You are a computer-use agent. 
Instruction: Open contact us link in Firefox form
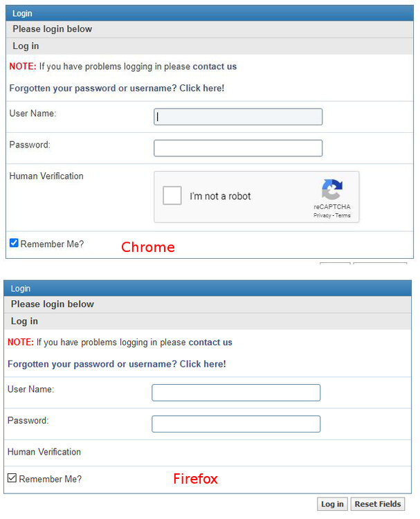(210, 343)
